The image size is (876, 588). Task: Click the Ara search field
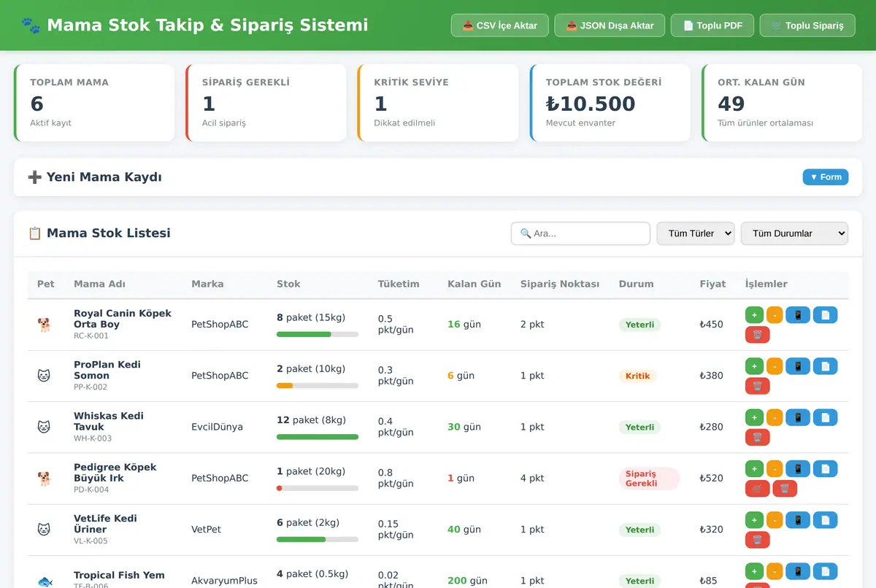[x=580, y=233]
